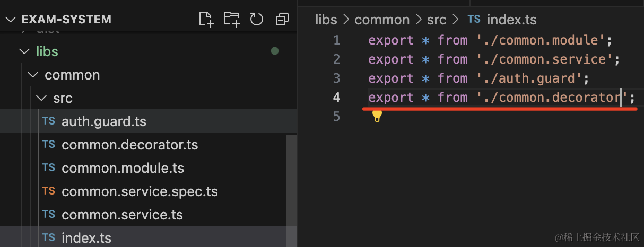Click line number 4 in the gutter
Screen dimensions: 644x247
point(336,98)
